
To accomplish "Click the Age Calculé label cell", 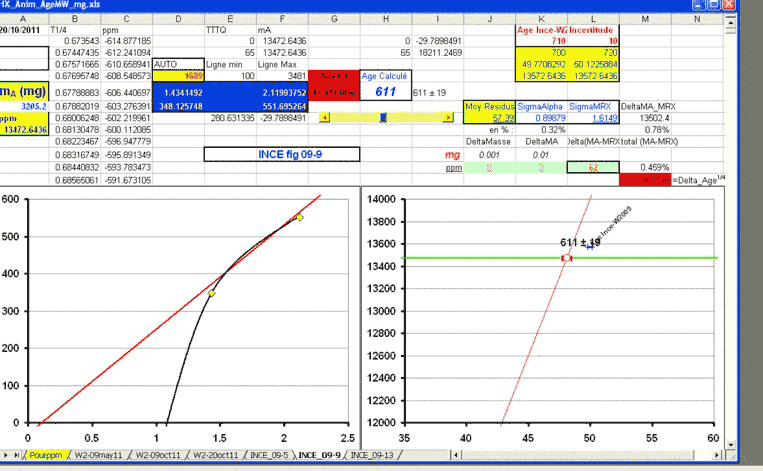I will [x=385, y=76].
